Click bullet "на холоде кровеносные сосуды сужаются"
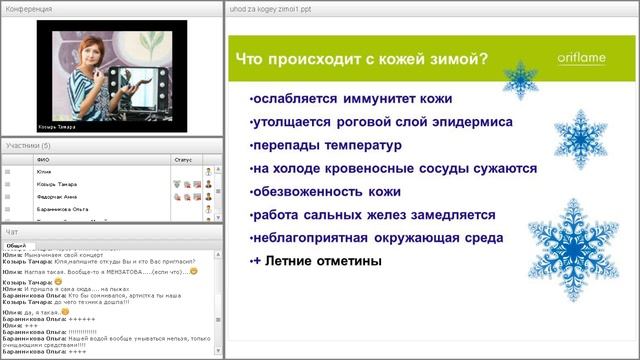 point(393,169)
